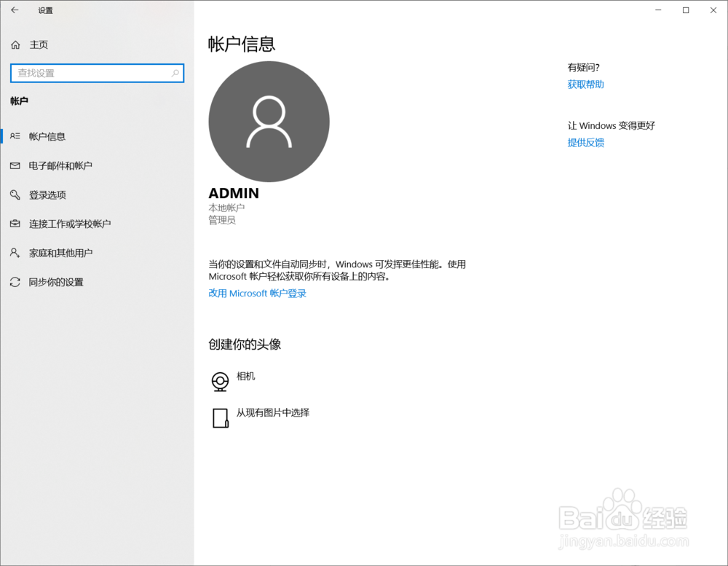Click the 本地帐户 label
Screen dimensions: 728x566
226,208
